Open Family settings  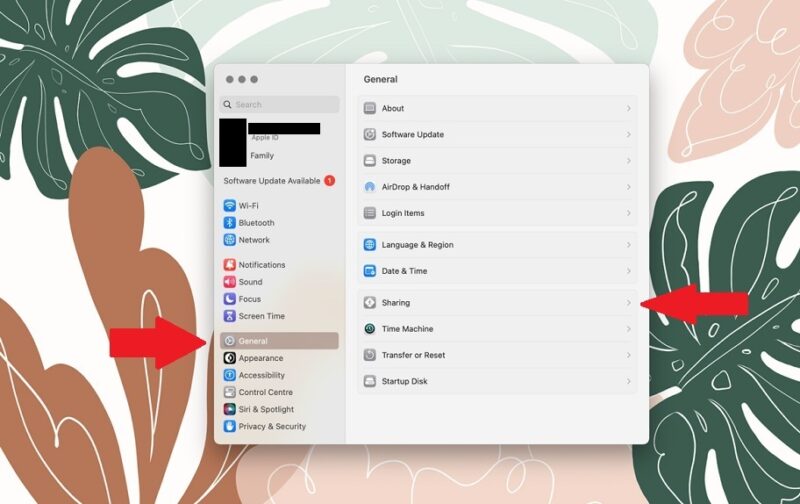262,156
